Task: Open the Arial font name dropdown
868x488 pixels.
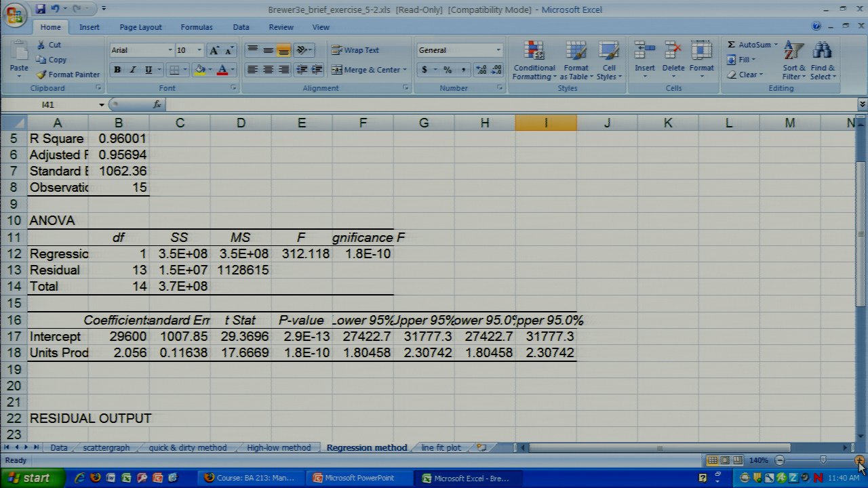Action: pyautogui.click(x=170, y=50)
